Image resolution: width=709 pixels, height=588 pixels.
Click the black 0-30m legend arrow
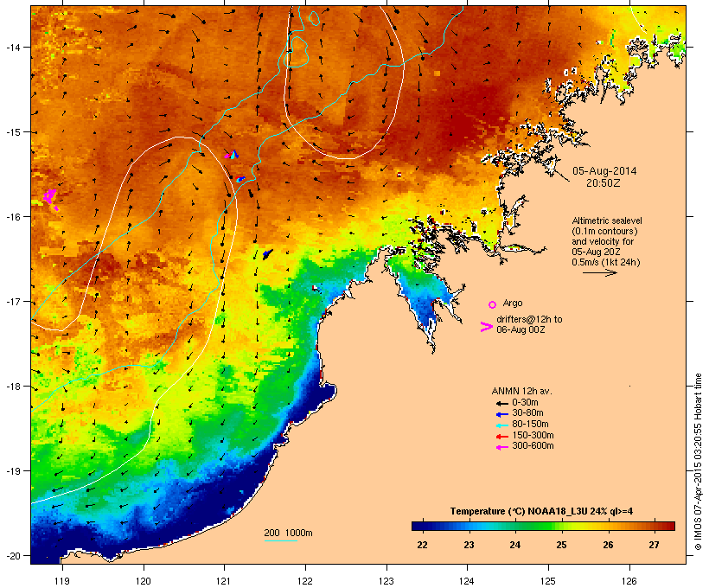501,403
